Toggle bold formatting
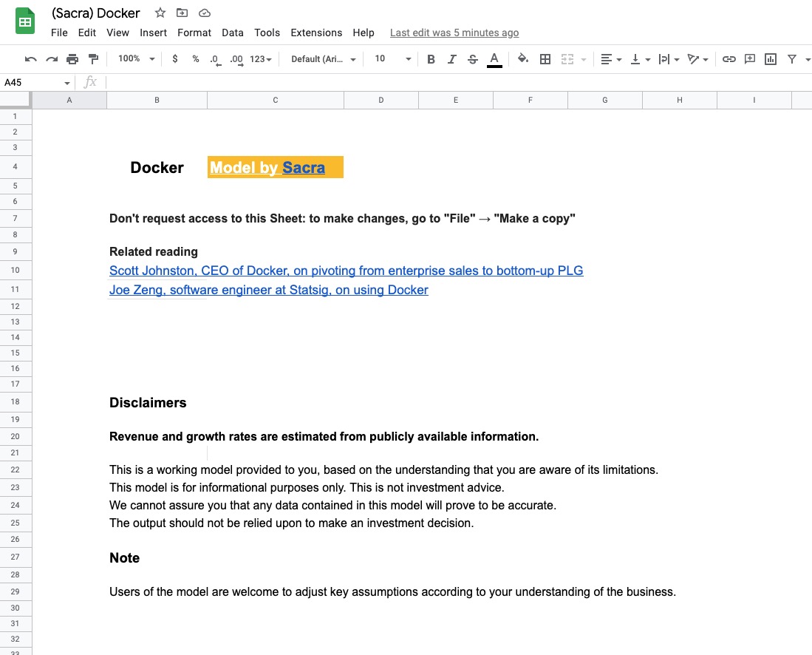Screen dimensions: 812x655 (x=431, y=59)
